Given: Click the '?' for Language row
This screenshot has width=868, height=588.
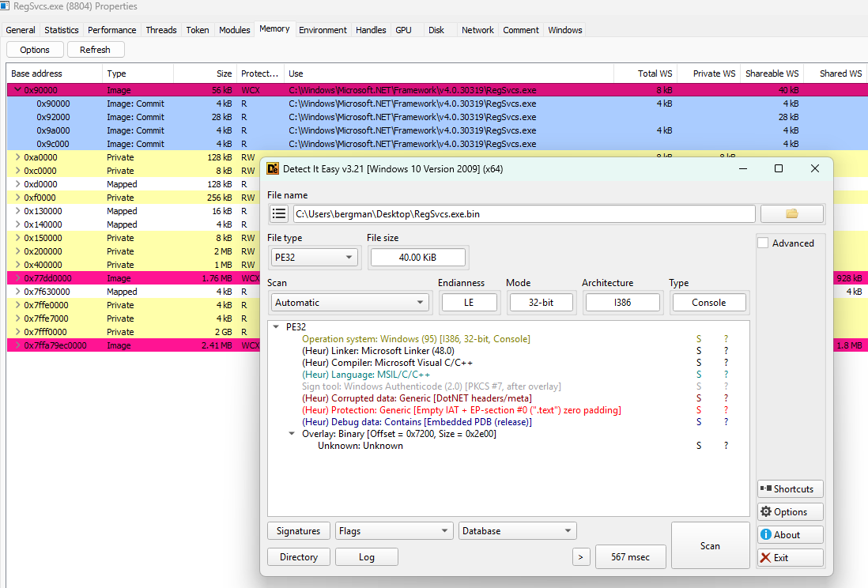Looking at the screenshot, I should click(726, 375).
